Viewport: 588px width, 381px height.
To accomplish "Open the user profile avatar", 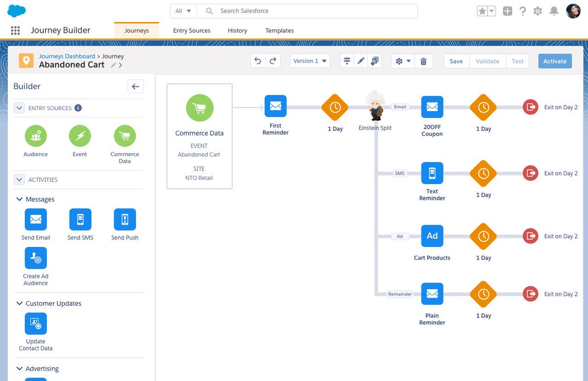I will (573, 11).
